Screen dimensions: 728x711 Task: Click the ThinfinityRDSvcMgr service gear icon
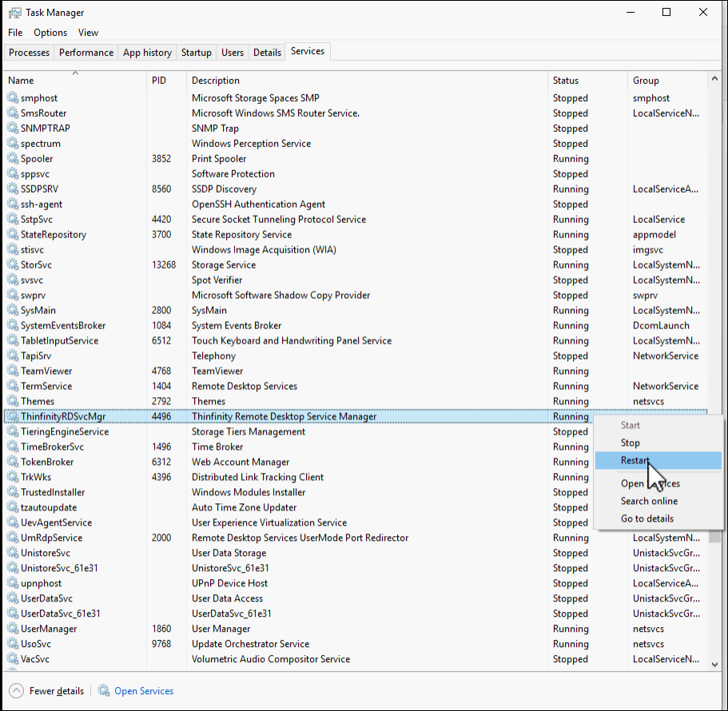pyautogui.click(x=12, y=416)
